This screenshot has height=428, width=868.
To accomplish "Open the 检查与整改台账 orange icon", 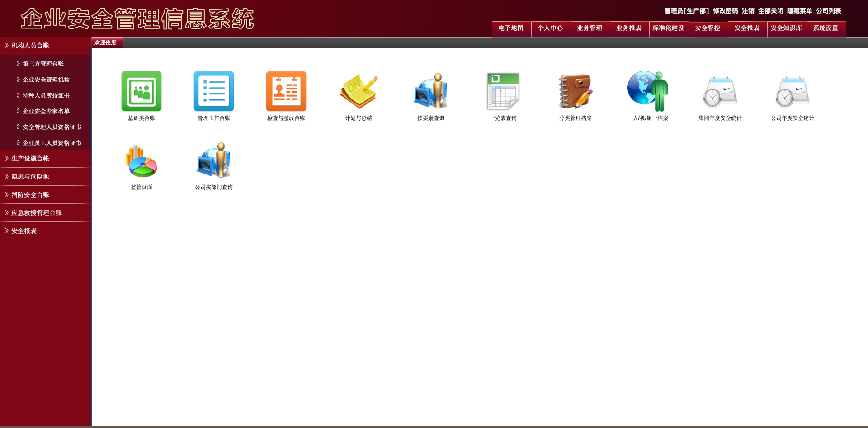I will [286, 91].
